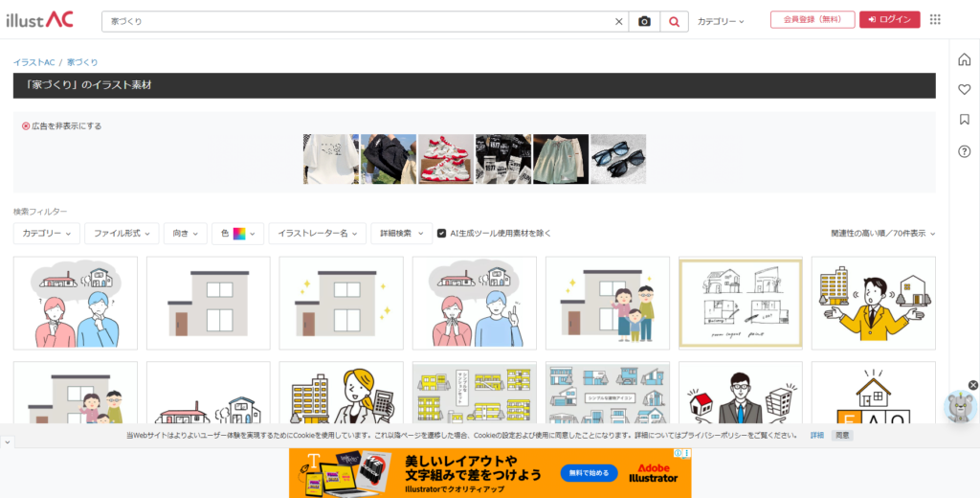Screen dimensions: 980x498
Task: Clear search text with X icon
Action: pos(618,21)
